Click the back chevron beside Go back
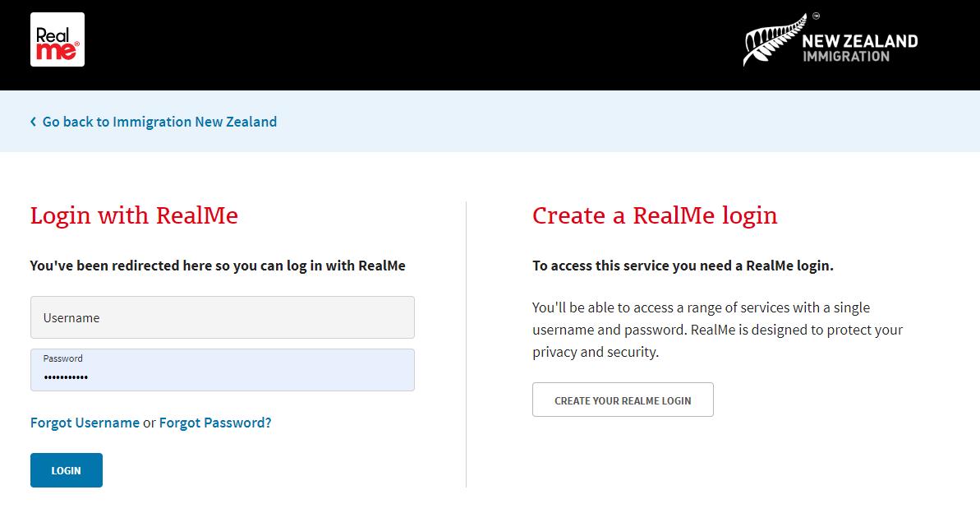Viewport: 980px width, 513px height. click(33, 122)
